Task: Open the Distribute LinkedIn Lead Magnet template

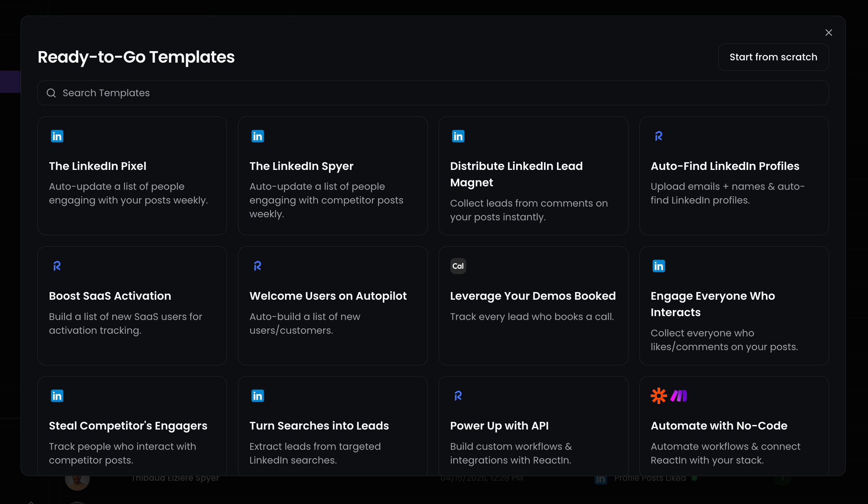Action: pos(533,176)
